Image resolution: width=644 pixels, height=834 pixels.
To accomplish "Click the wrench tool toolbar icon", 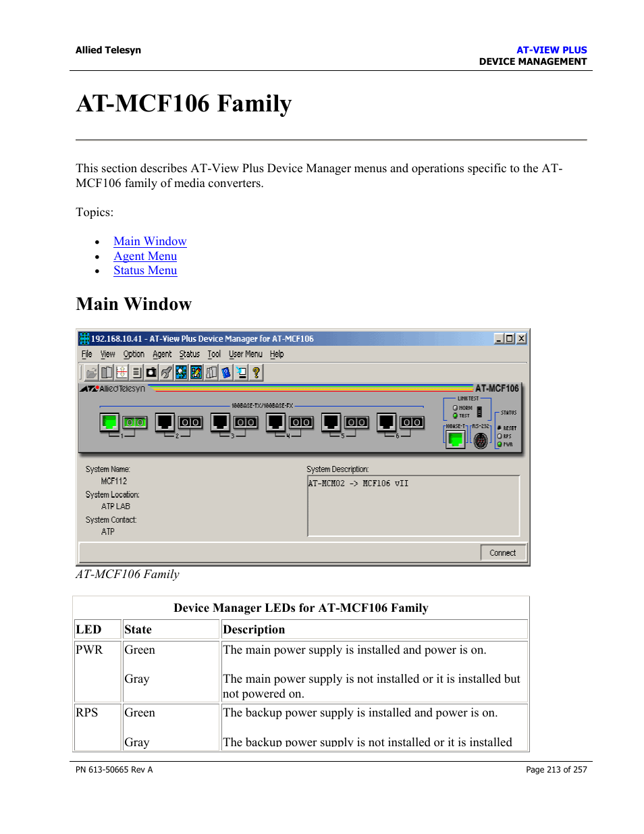I will click(x=166, y=372).
